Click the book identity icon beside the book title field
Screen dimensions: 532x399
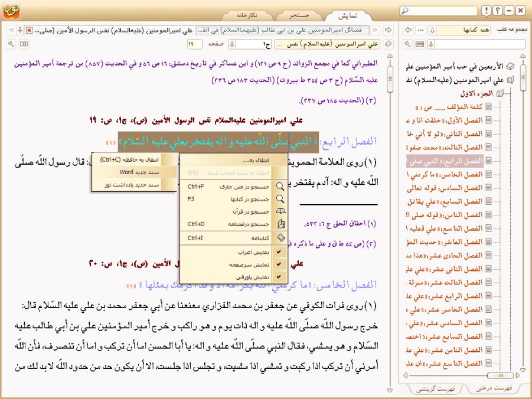[388, 44]
